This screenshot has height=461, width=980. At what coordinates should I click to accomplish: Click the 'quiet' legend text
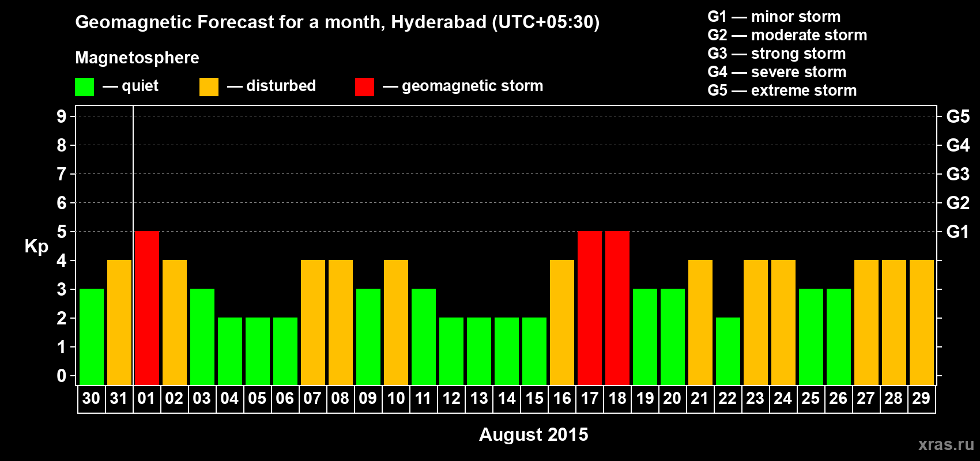point(140,86)
